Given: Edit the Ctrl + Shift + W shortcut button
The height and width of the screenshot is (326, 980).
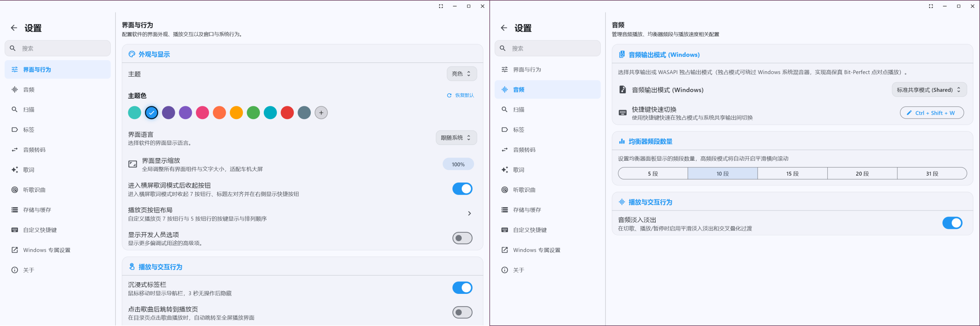Looking at the screenshot, I should [931, 113].
